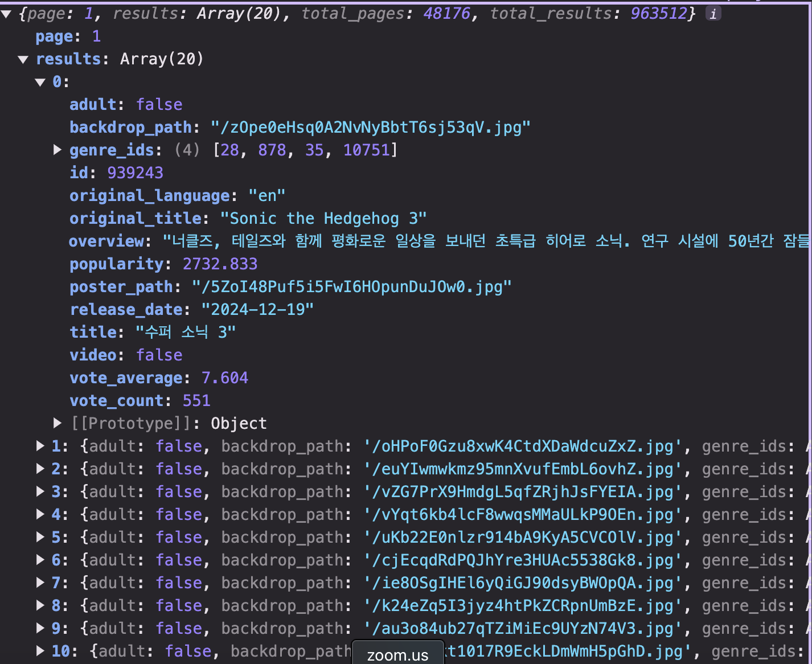Collapse the root response object
This screenshot has width=812, height=664.
6,14
